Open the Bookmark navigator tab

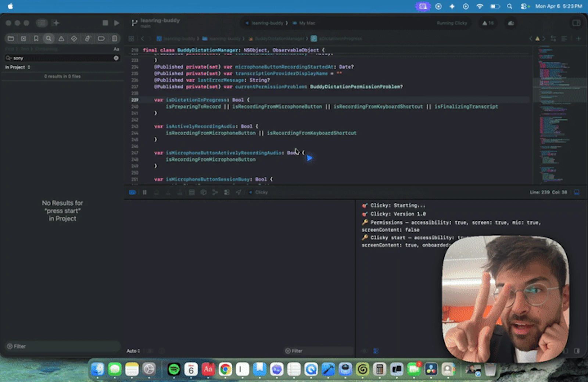[36, 39]
